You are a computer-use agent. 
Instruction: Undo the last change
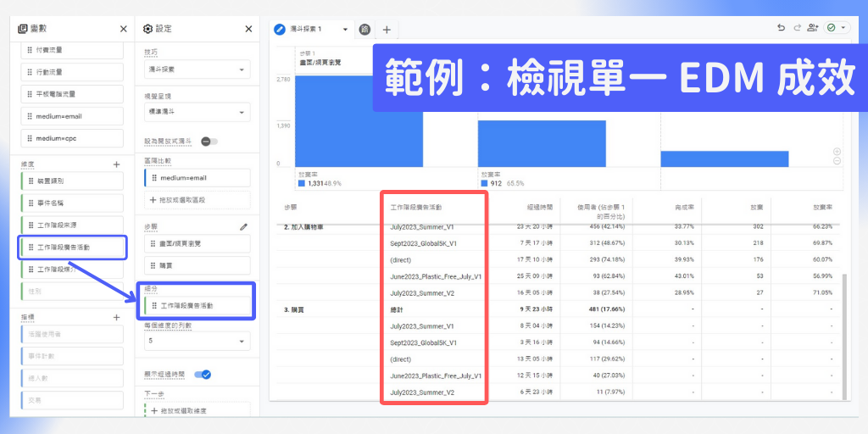pos(781,28)
